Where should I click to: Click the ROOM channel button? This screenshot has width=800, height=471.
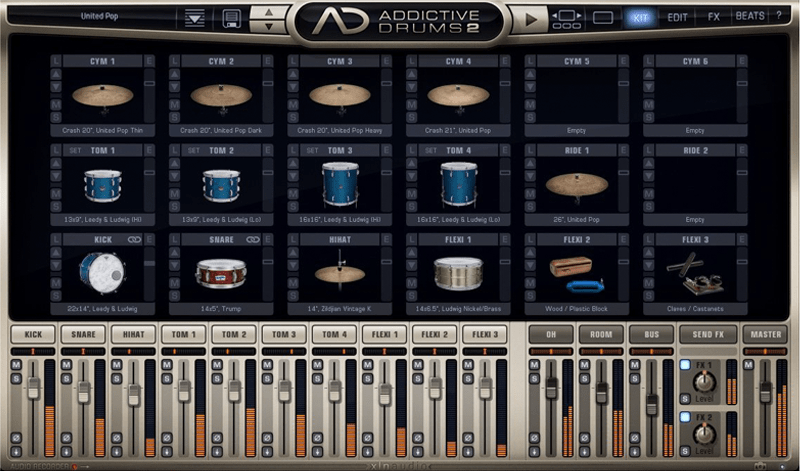point(601,334)
